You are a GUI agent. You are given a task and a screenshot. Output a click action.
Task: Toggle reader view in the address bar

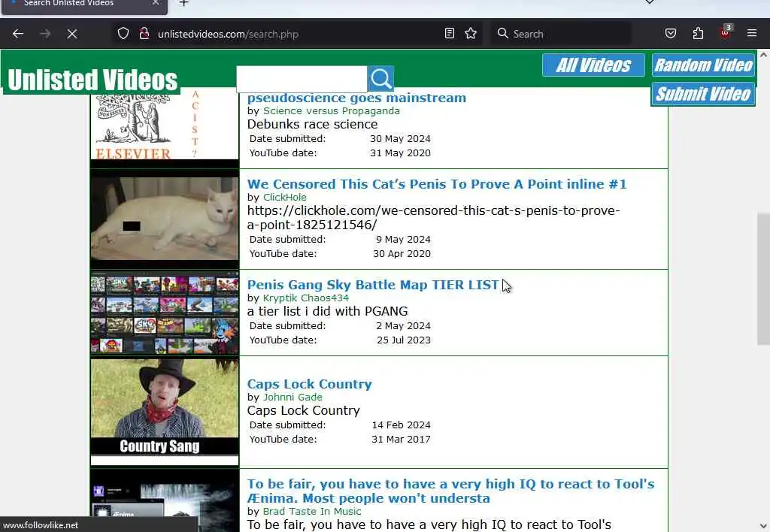[x=450, y=33]
